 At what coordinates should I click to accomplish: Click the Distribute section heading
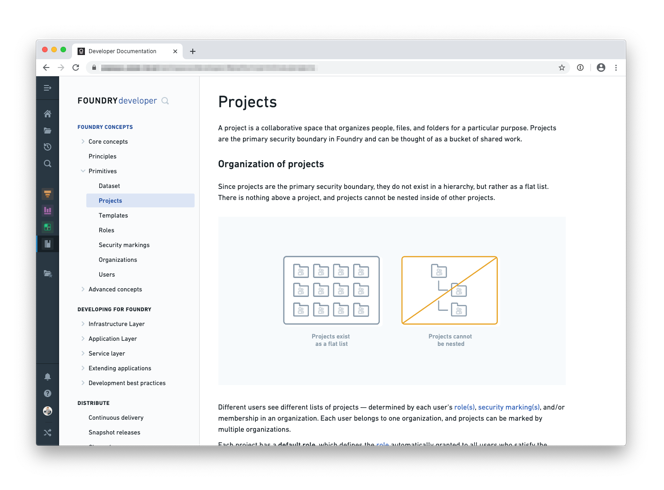tap(94, 403)
